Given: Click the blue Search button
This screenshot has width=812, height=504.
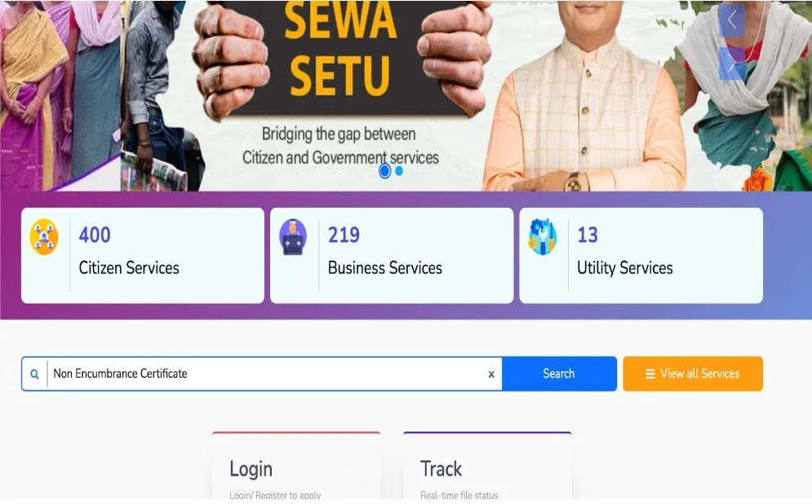Looking at the screenshot, I should 559,374.
